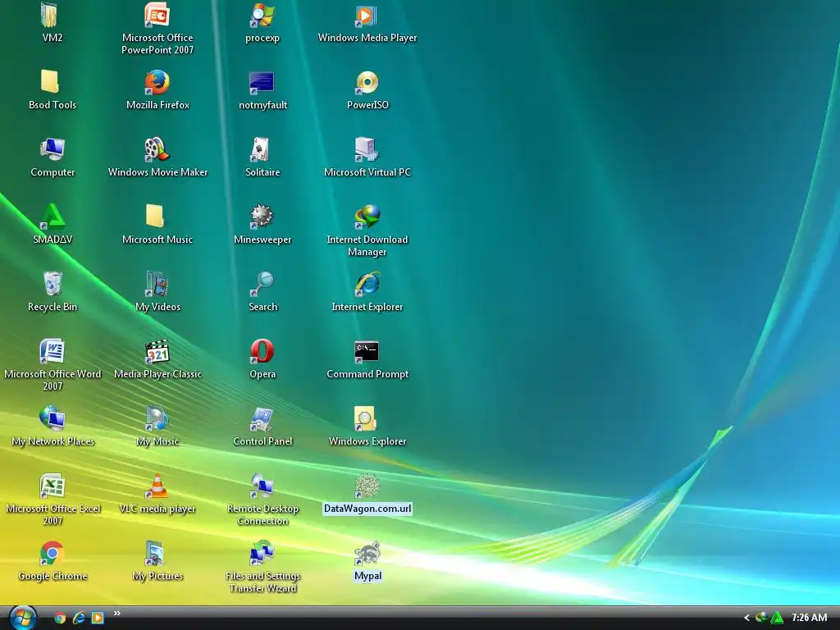Open the VM2 folder icon

[x=50, y=15]
